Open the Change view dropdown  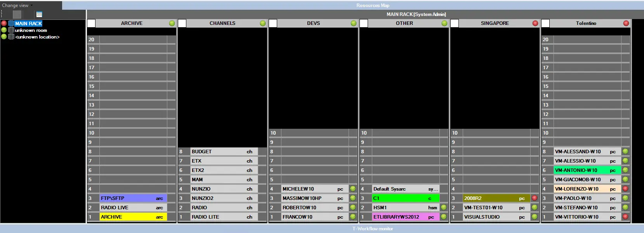click(17, 5)
